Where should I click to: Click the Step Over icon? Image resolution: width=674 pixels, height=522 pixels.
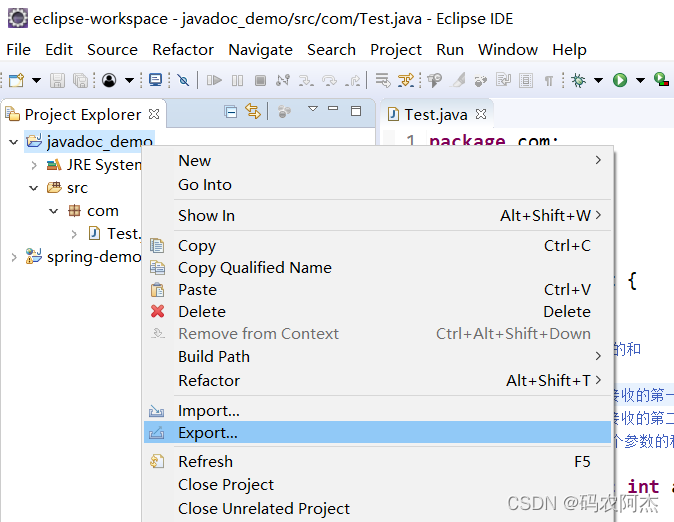[329, 80]
